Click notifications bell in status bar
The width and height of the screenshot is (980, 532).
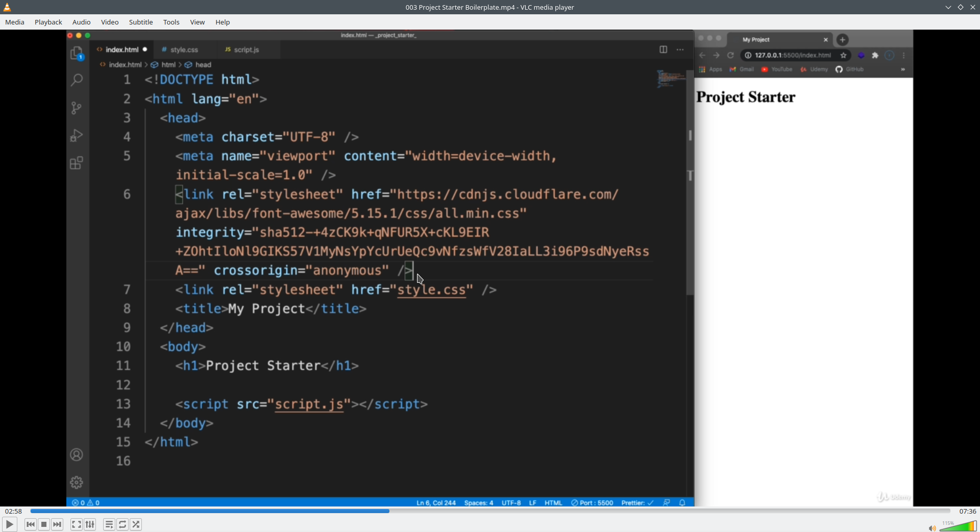point(682,503)
